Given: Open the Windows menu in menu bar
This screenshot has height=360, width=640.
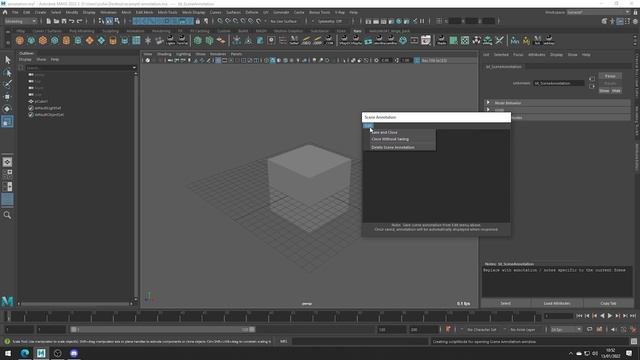Looking at the screenshot, I should click(x=108, y=12).
